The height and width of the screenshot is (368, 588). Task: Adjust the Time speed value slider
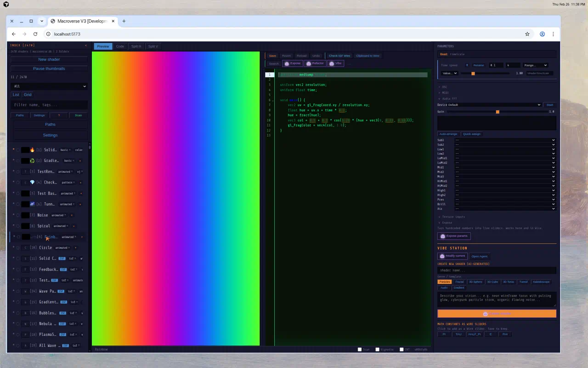click(x=486, y=73)
